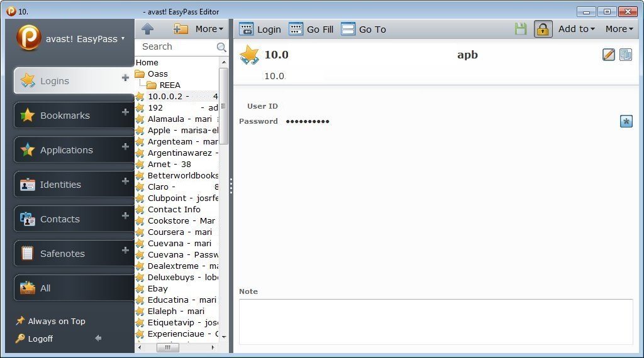Image resolution: width=644 pixels, height=358 pixels.
Task: Click plus icon to add an Application
Action: pyautogui.click(x=125, y=146)
